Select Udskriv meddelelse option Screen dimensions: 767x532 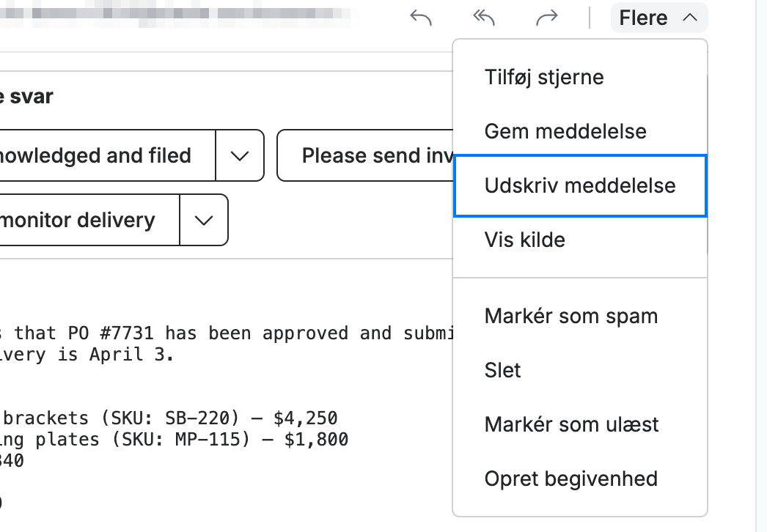pyautogui.click(x=580, y=186)
